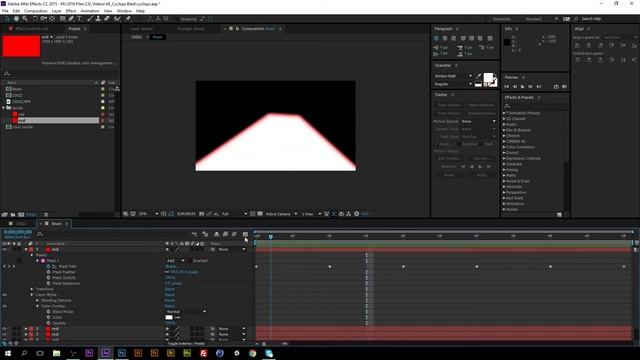Select the Hand tool

tap(16, 19)
